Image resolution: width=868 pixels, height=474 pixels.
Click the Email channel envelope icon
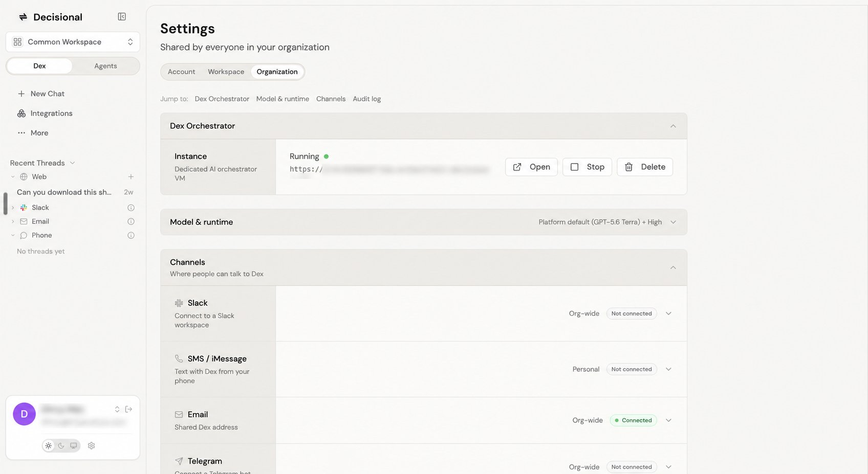tap(179, 415)
